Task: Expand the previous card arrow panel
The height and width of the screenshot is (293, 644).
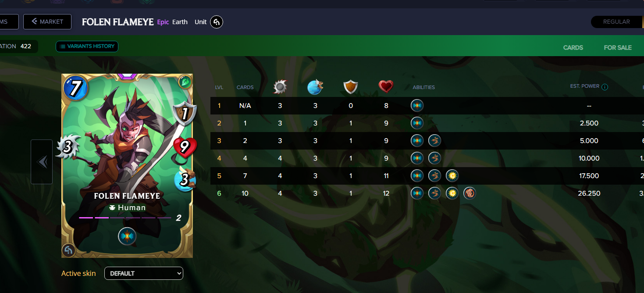Action: click(42, 162)
